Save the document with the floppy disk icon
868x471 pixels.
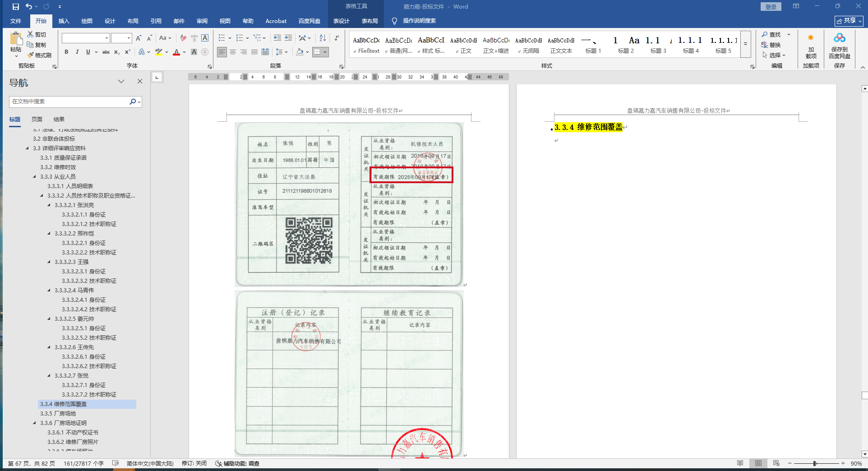(16, 7)
